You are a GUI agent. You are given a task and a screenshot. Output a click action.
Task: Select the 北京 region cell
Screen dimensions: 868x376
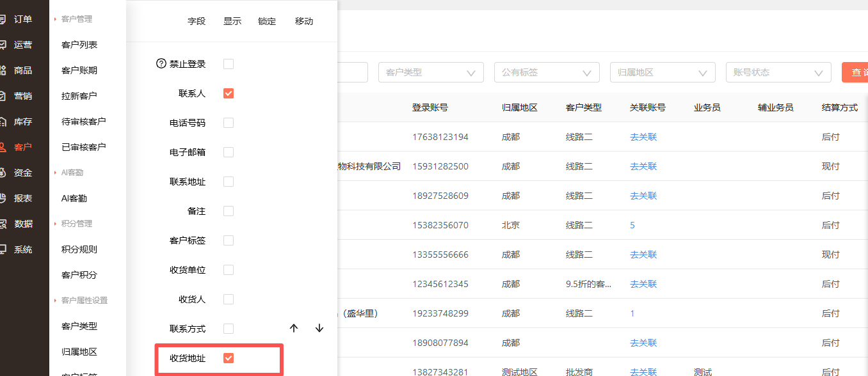(511, 225)
